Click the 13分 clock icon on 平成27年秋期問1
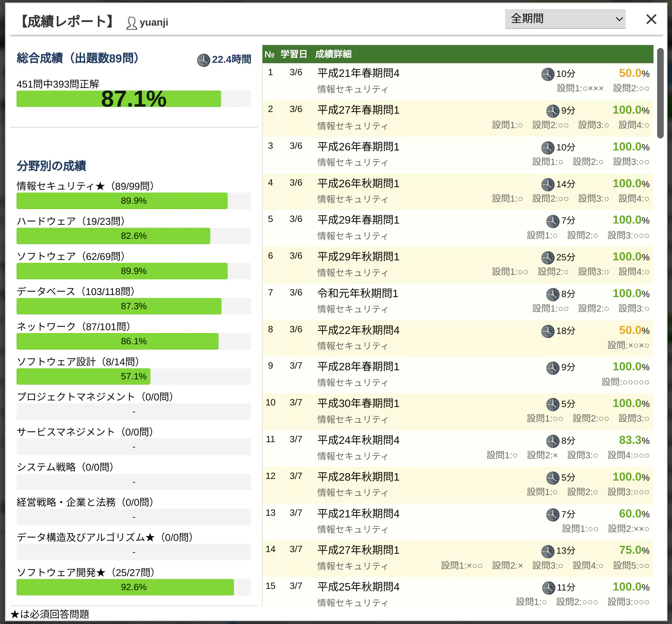This screenshot has width=672, height=624. 548,551
